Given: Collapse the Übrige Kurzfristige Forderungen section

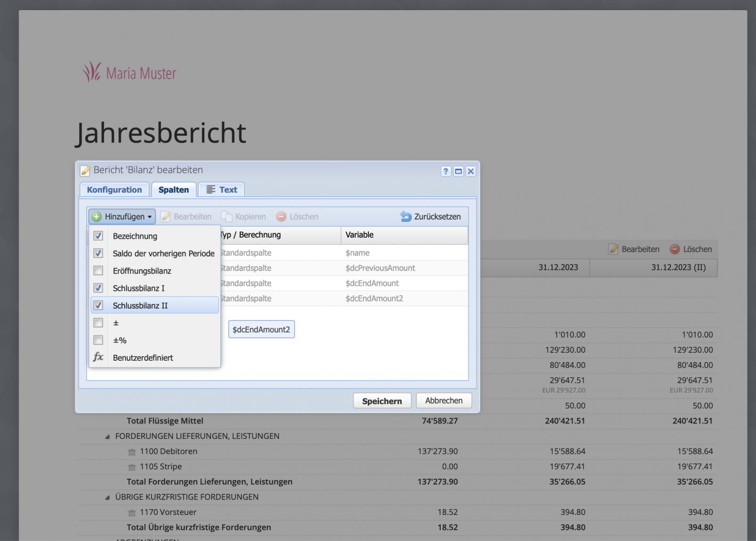Looking at the screenshot, I should coord(108,496).
